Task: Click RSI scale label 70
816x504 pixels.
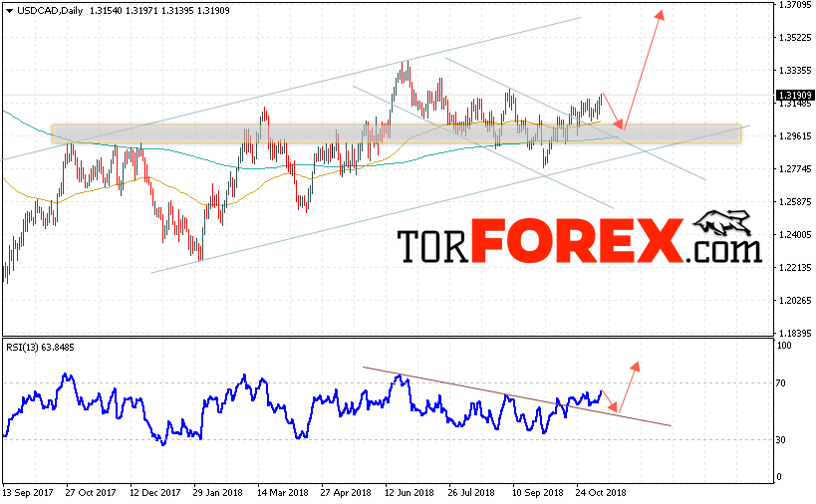Action: (x=780, y=383)
